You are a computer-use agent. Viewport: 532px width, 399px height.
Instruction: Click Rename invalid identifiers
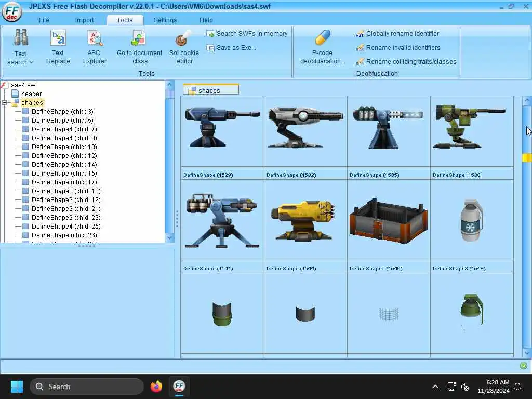click(x=398, y=47)
